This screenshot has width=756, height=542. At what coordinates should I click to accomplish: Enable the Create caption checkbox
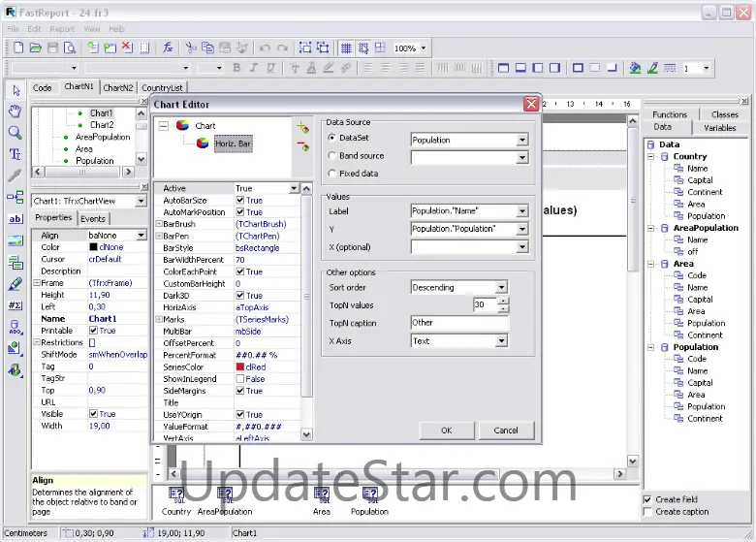648,512
